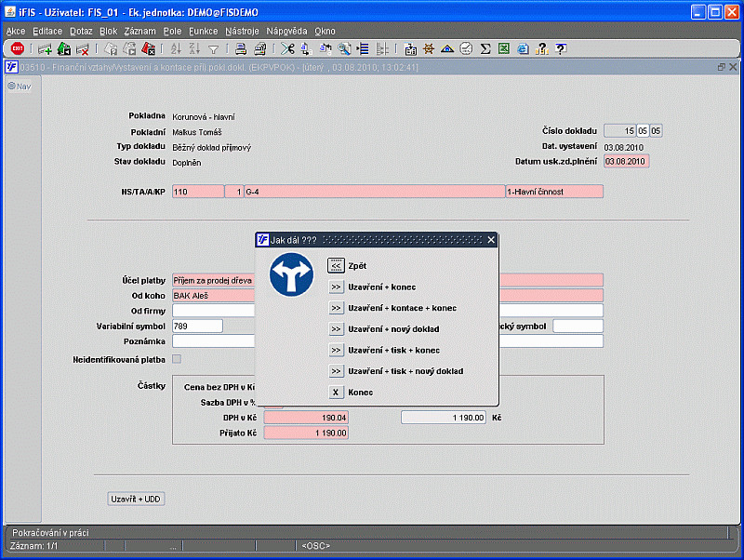Choose Uzavření + konec option button
The image size is (744, 560).
337,287
